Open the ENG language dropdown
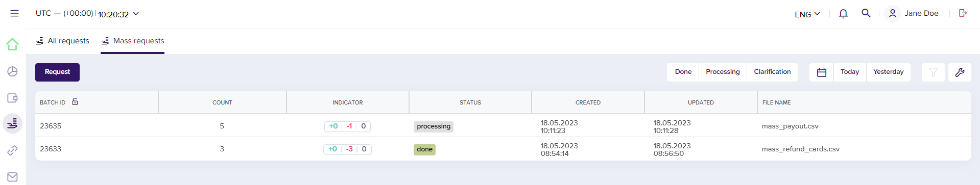 [807, 14]
